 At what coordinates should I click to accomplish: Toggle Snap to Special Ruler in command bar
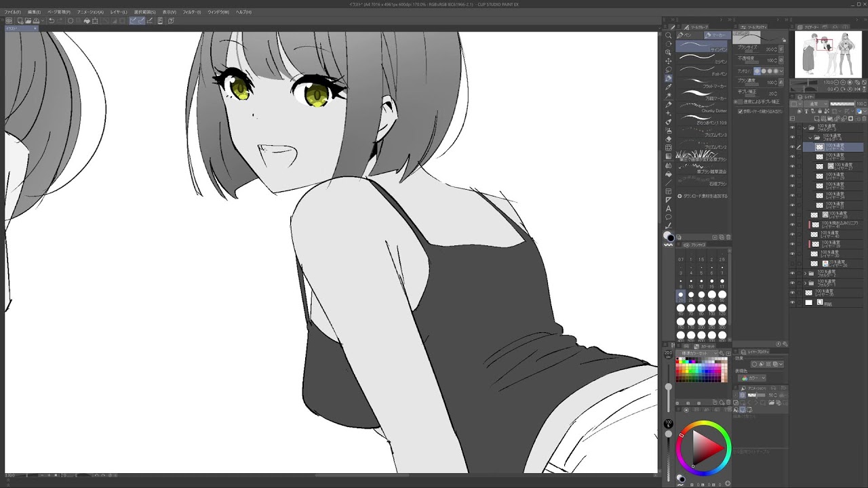142,20
